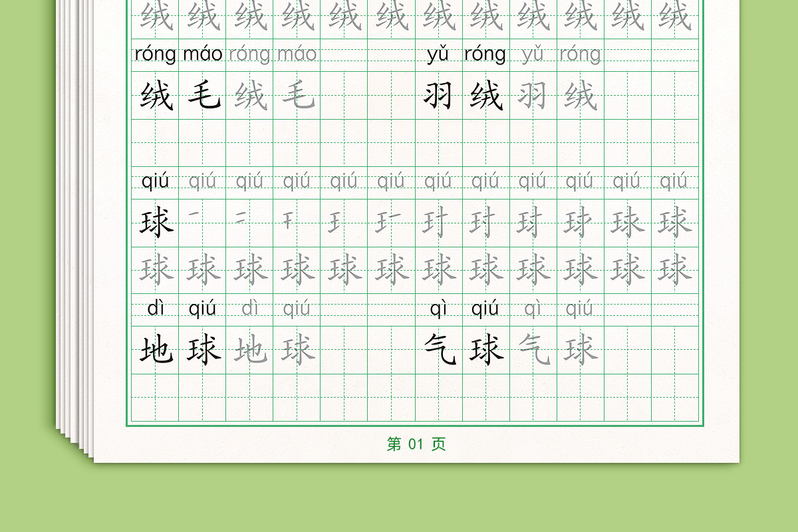The height and width of the screenshot is (532, 798).
Task: Select gray "qiú" beside gray "dì"
Action: point(297,309)
